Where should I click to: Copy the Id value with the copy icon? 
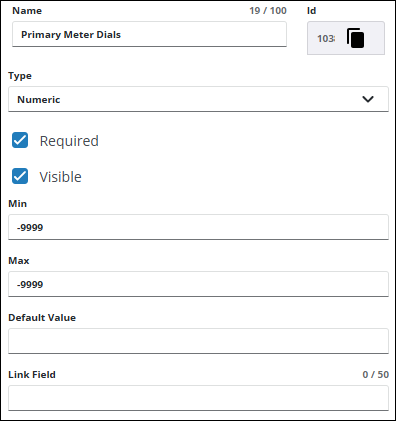pyautogui.click(x=355, y=38)
